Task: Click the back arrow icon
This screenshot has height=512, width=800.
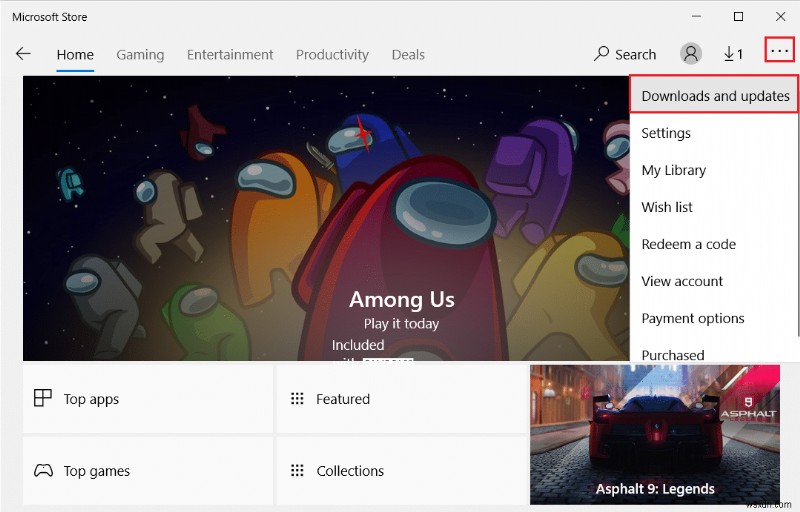Action: coord(23,54)
